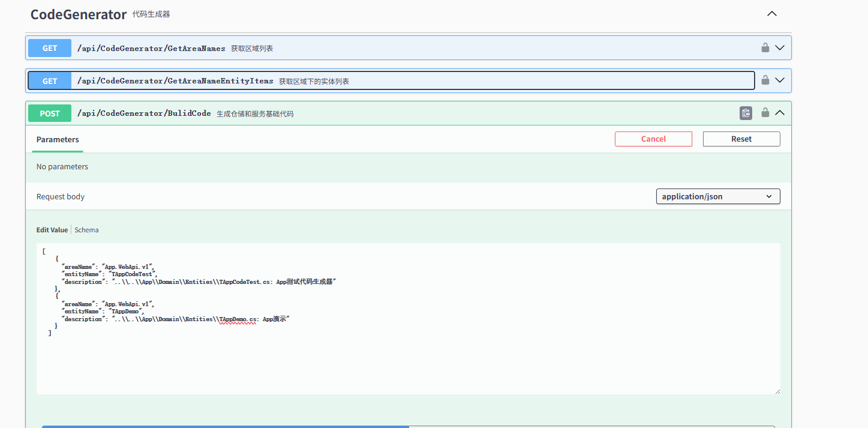Viewport: 868px width, 428px height.
Task: Click the lock icon on the BulidCode row
Action: pos(765,112)
